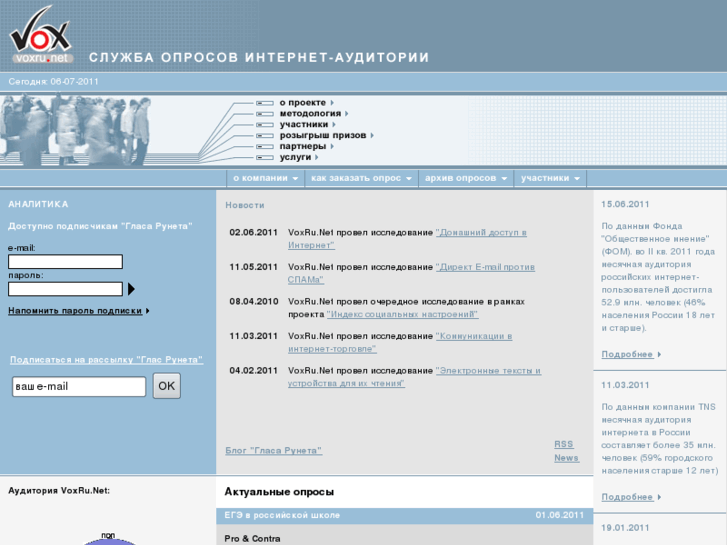Click the 'Аудитория VoxRu.Net:' label
The width and height of the screenshot is (727, 545).
(59, 491)
